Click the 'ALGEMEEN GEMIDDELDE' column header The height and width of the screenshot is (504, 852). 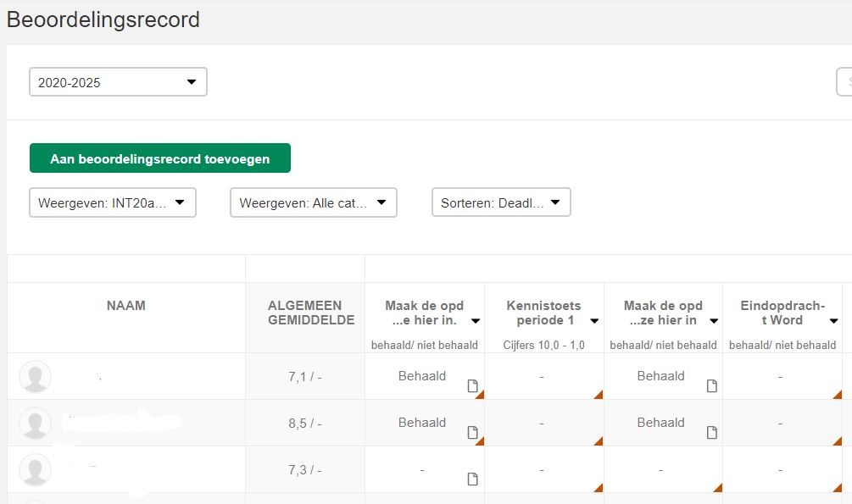[x=311, y=313]
